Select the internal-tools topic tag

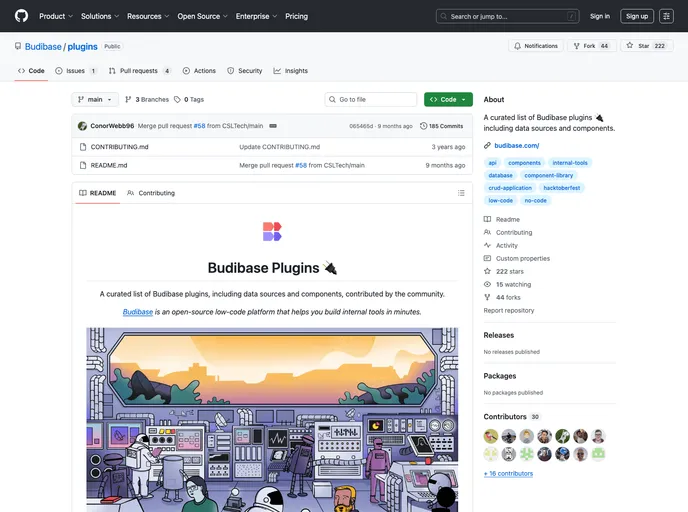[x=570, y=163]
